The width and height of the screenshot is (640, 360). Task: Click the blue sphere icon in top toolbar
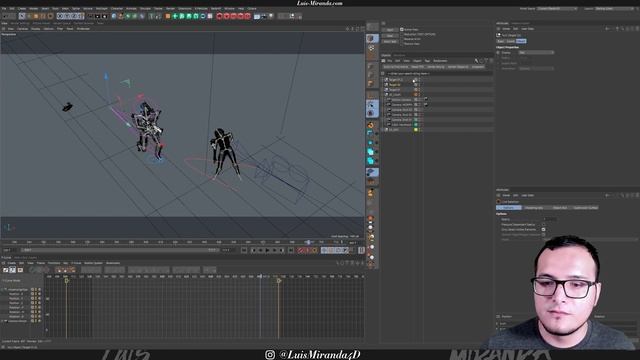(x=114, y=16)
